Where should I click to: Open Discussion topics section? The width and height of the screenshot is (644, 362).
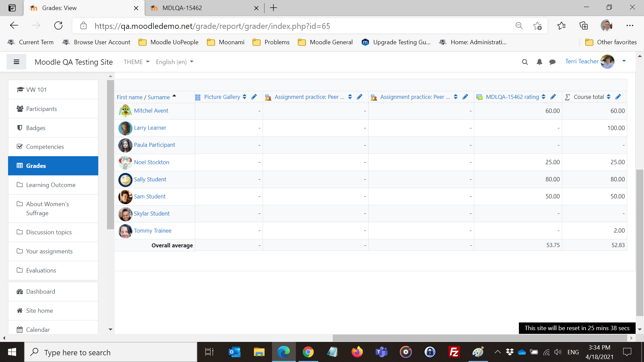coord(53,232)
